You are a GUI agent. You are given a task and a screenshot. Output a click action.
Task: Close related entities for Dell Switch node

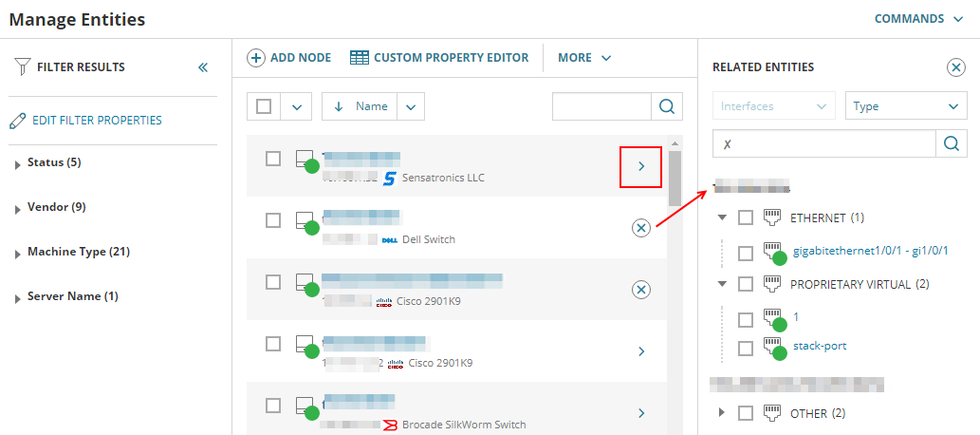(x=641, y=227)
